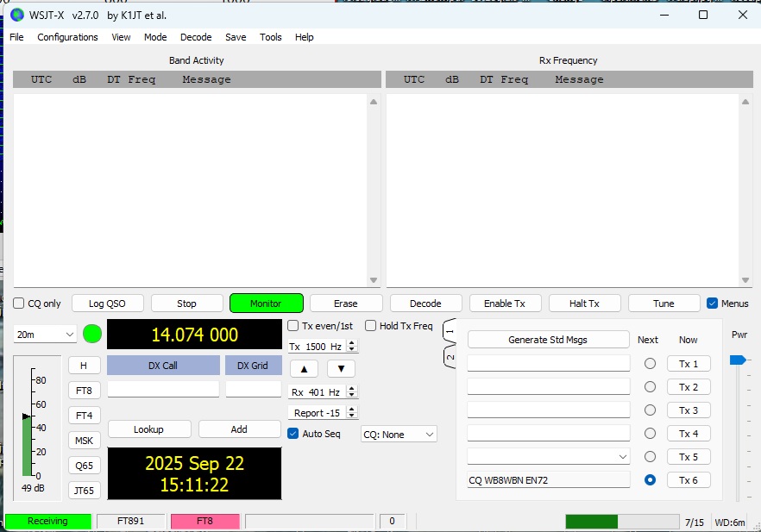Click the Pwr slider handle
The image size is (761, 532).
[x=737, y=360]
